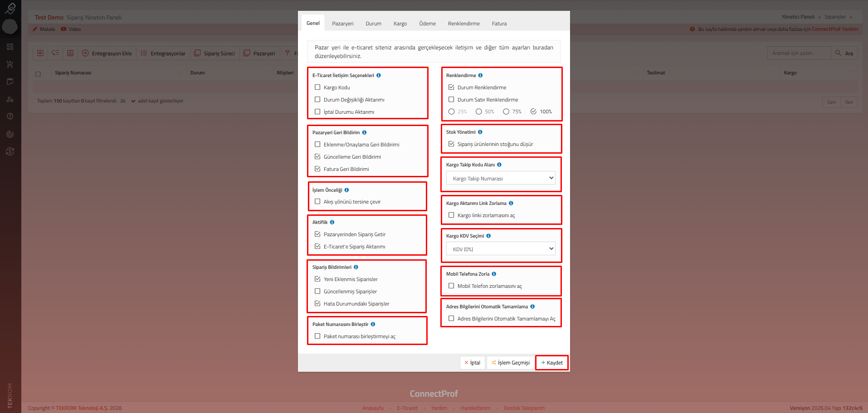Enable Eklenme/Onaylama Geri Bildirimi checkbox
Viewport: 868px width, 413px height.
coord(317,144)
